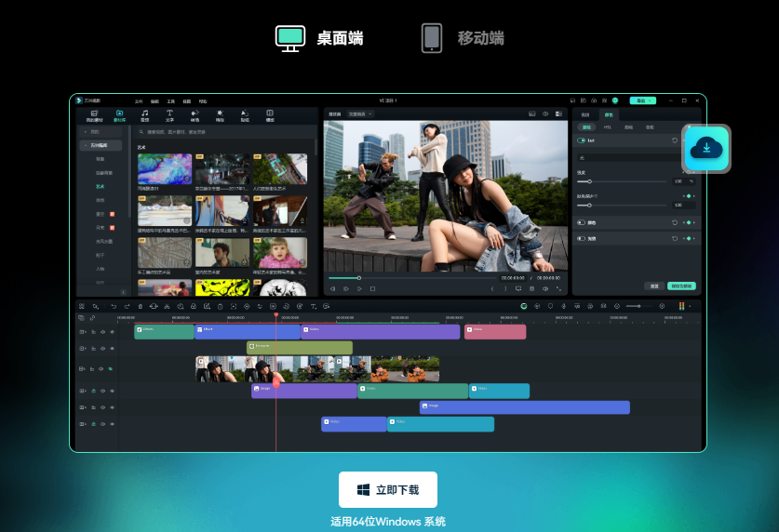Click the grey reset button in property panel
The width and height of the screenshot is (779, 532).
tap(654, 286)
